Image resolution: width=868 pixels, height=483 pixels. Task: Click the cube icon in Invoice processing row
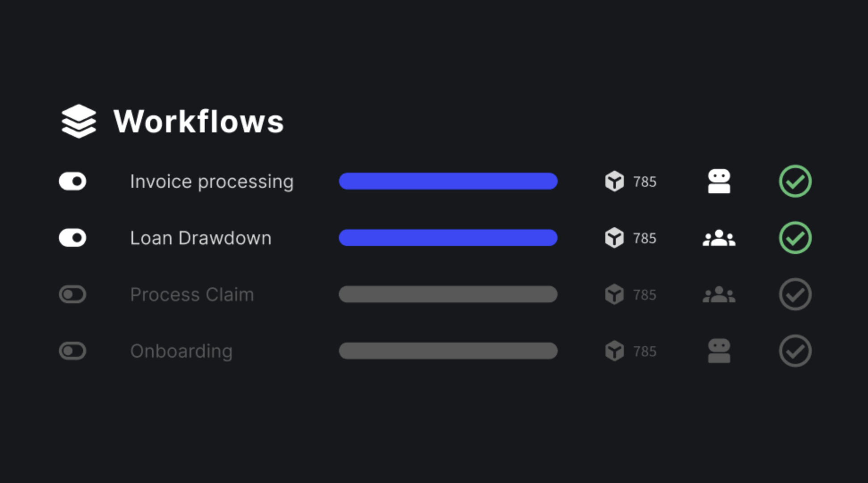point(614,181)
